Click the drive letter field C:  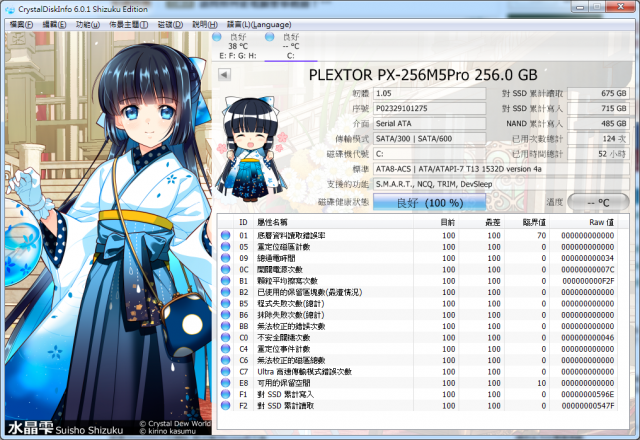(x=429, y=154)
